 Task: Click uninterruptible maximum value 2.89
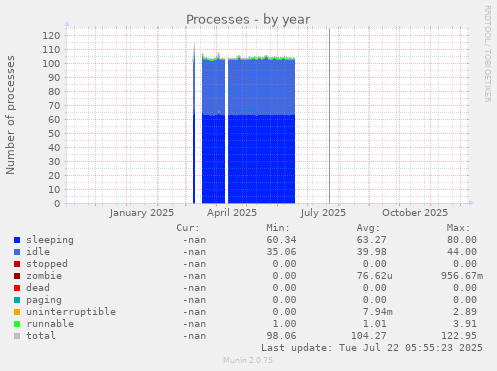click(465, 312)
